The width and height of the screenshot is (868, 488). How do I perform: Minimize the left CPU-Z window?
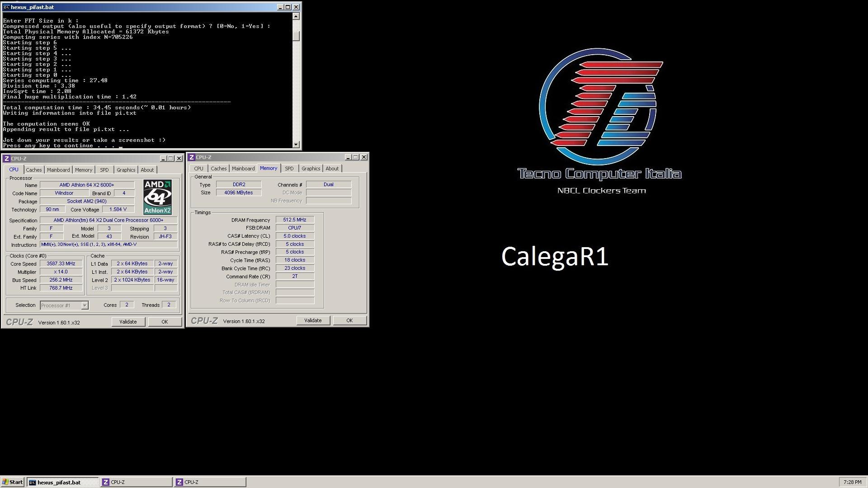click(163, 159)
